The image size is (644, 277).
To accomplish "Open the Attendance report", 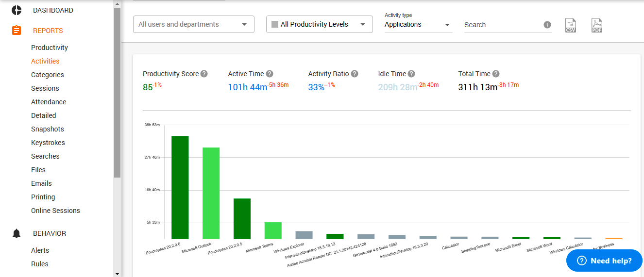I will (49, 102).
